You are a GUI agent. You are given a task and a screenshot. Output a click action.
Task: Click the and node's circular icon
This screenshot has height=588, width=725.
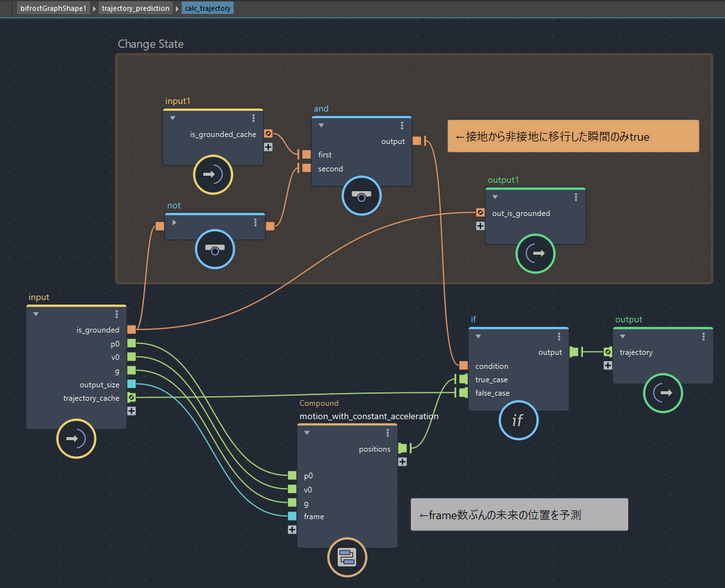point(361,196)
